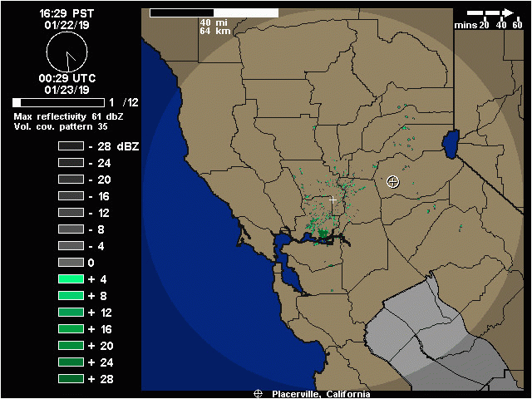The image size is (532, 399).
Task: Select the -8 dBZ color swatch
Action: [71, 229]
